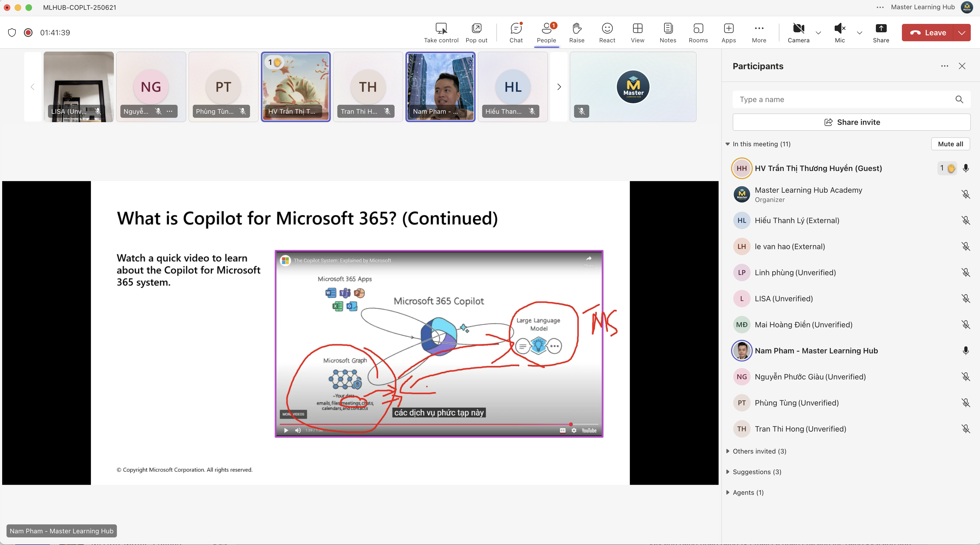Select the Nam Pham video tile
Image resolution: width=980 pixels, height=545 pixels.
[x=441, y=87]
